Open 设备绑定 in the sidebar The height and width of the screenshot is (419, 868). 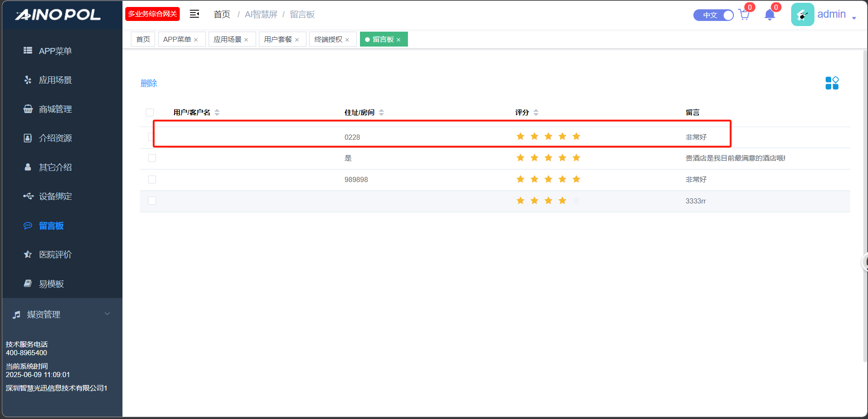pyautogui.click(x=55, y=196)
